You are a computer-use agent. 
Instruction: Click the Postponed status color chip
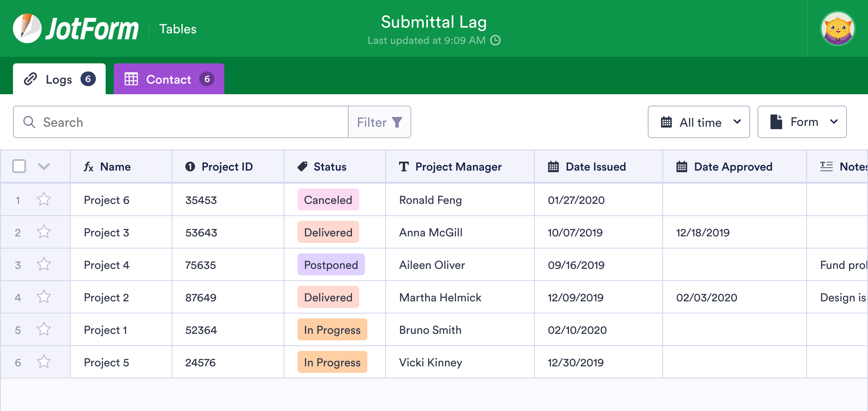point(331,264)
